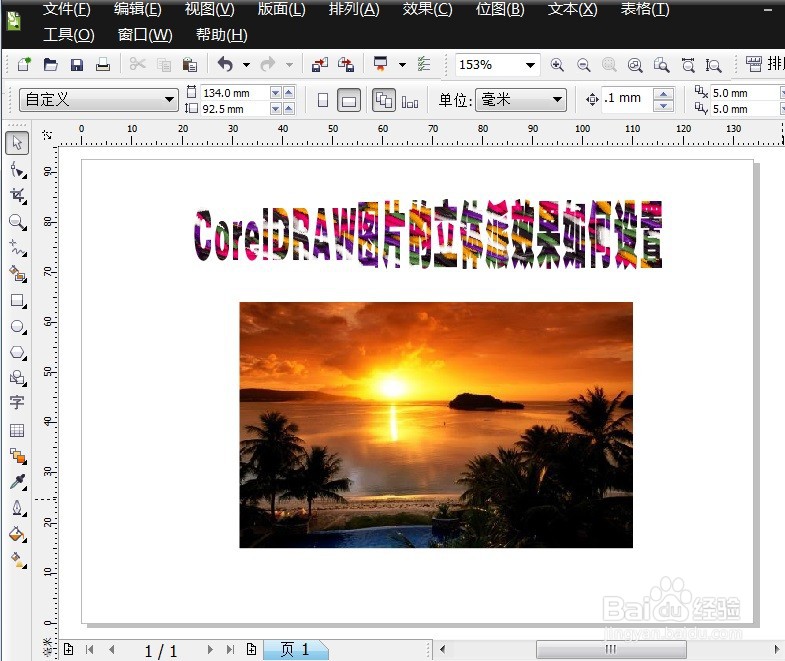The image size is (785, 661).
Task: Undo the last action
Action: [225, 64]
